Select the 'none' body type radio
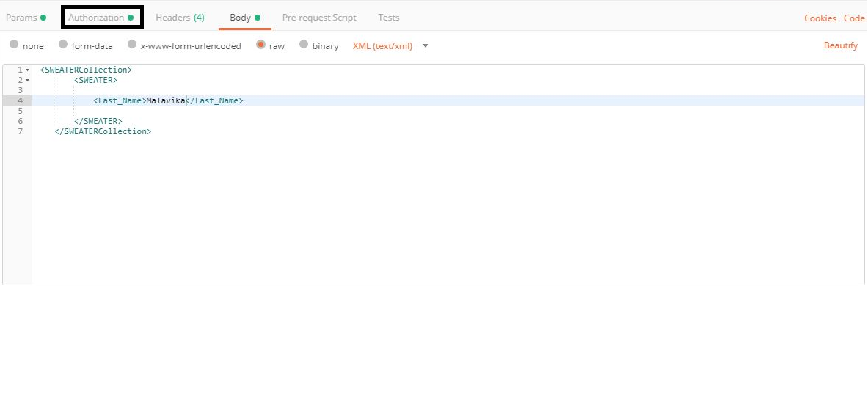Viewport: 868px width, 396px height. point(14,45)
